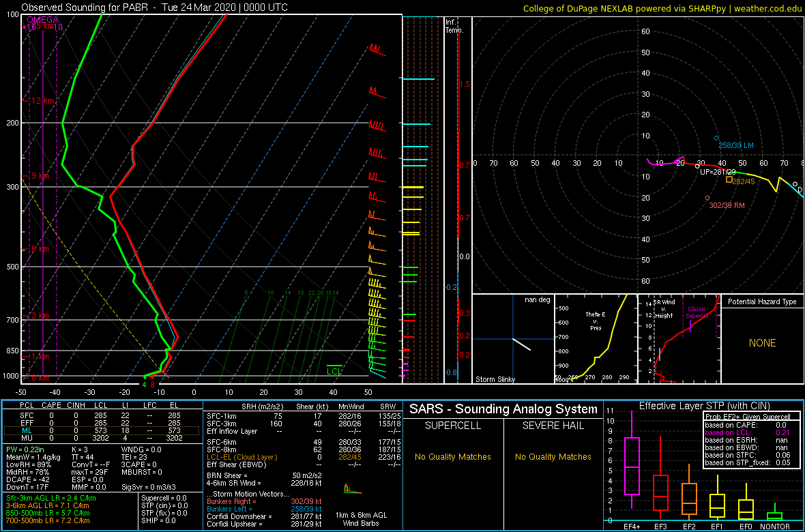Click the 'nan deg' value
Viewport: 805px width, 532px height.
coord(537,300)
